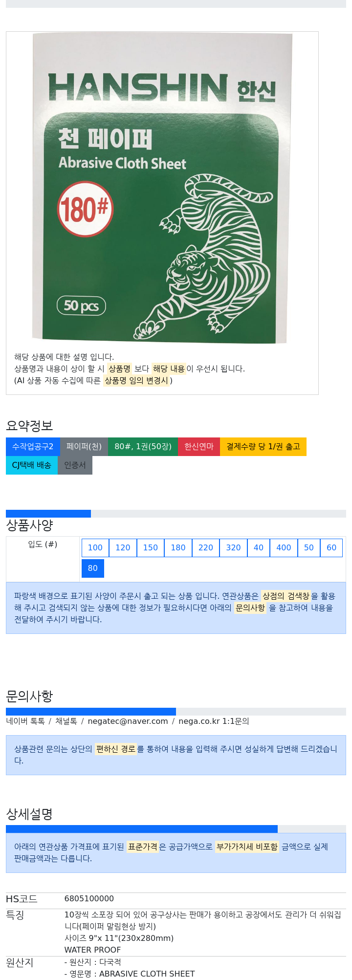Open the 인증서 tag
Screen dimensions: 352x980
75,465
